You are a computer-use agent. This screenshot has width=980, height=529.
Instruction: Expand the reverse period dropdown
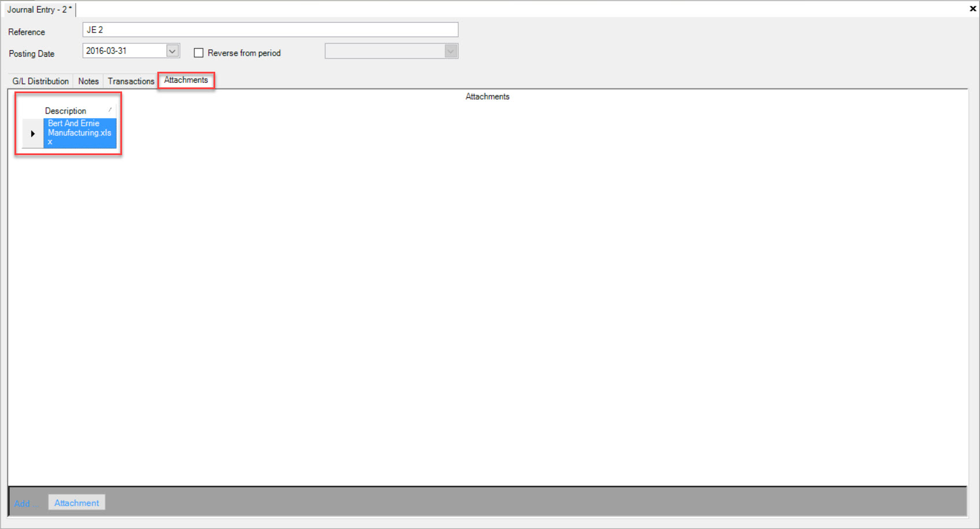click(x=451, y=51)
